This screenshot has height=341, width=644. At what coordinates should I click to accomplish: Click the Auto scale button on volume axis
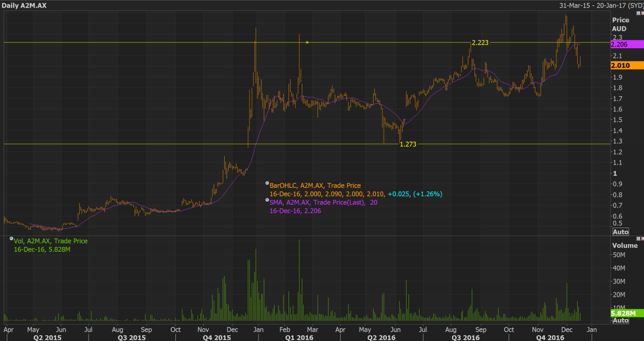620,320
